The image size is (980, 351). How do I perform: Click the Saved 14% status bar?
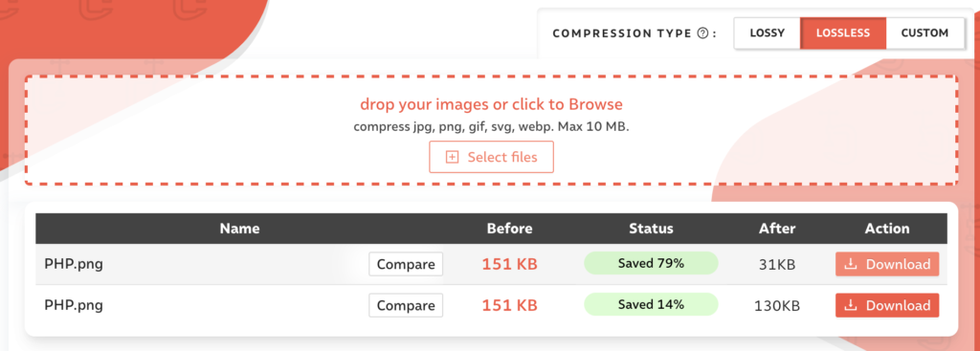(651, 305)
